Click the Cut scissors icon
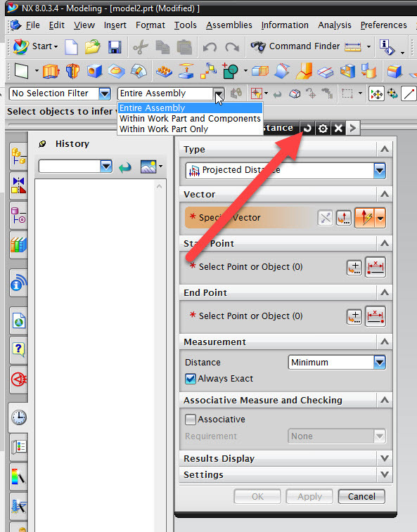The height and width of the screenshot is (532, 417). click(x=140, y=47)
